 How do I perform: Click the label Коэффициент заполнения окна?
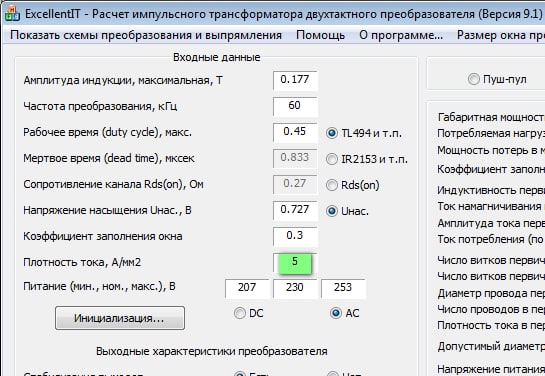tap(103, 236)
